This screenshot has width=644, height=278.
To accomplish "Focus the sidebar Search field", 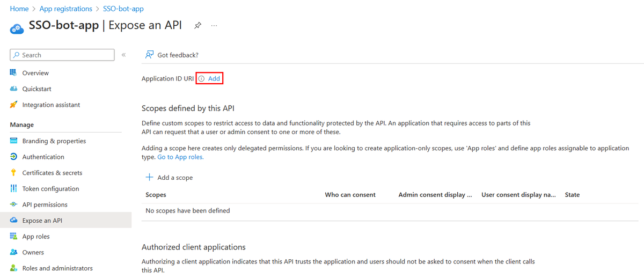I will pyautogui.click(x=62, y=55).
